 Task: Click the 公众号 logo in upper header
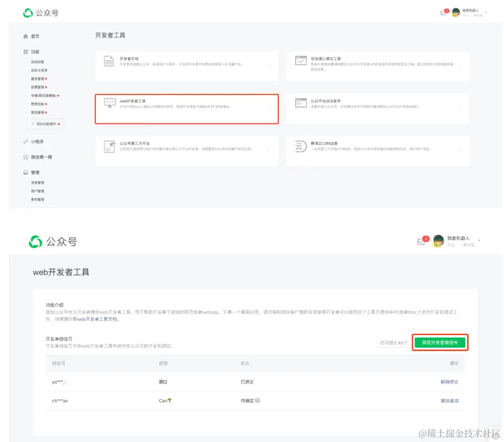[x=41, y=13]
